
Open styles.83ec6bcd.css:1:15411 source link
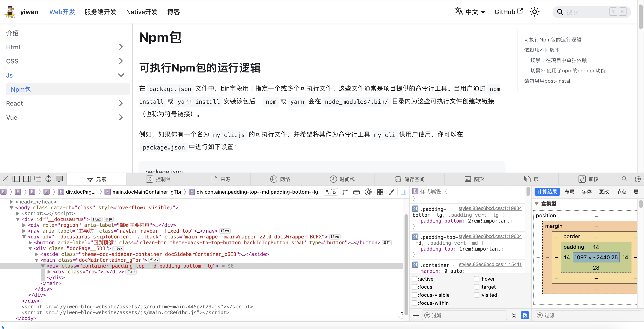pyautogui.click(x=490, y=264)
